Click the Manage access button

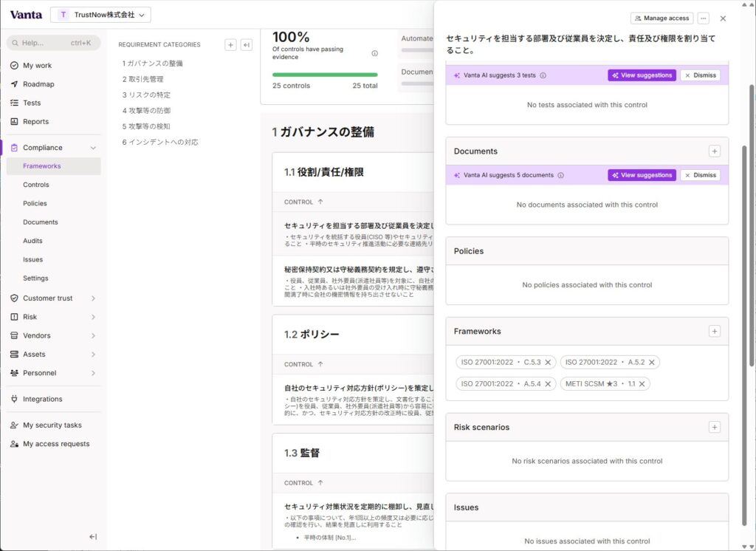coord(661,18)
